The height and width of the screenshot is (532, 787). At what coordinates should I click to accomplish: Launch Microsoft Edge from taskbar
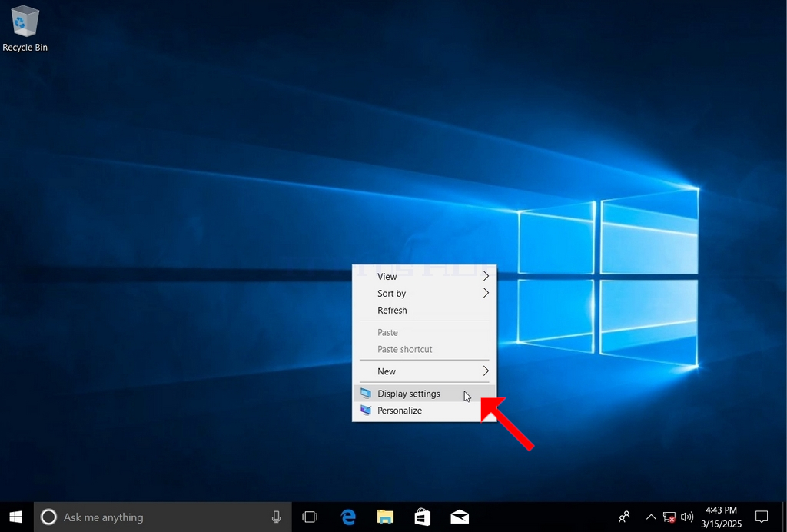tap(348, 517)
